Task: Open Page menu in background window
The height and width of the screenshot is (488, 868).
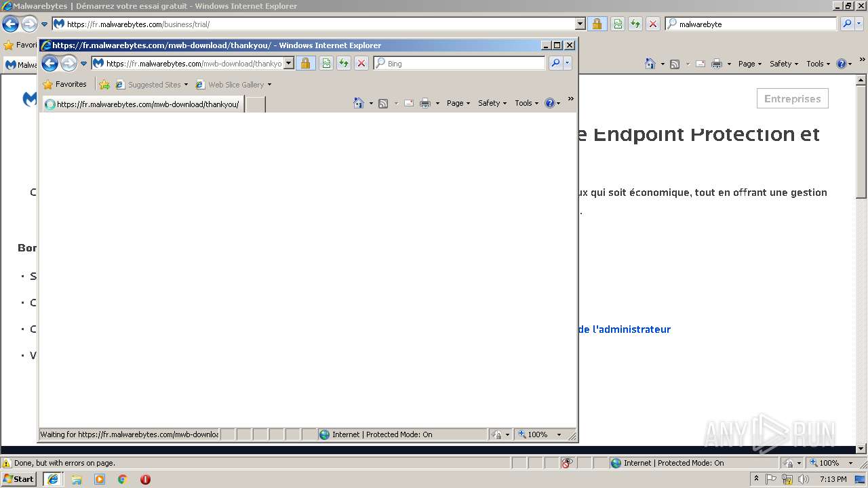Action: 750,64
